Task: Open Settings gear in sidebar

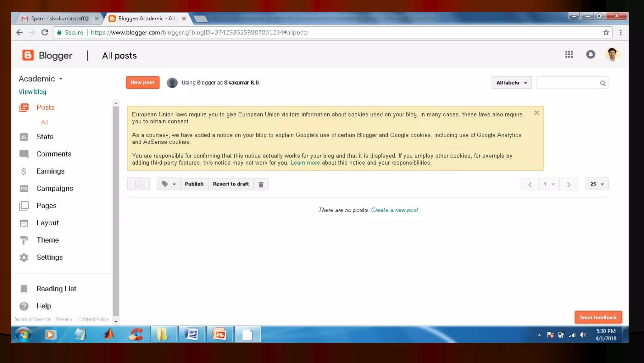Action: 24,257
